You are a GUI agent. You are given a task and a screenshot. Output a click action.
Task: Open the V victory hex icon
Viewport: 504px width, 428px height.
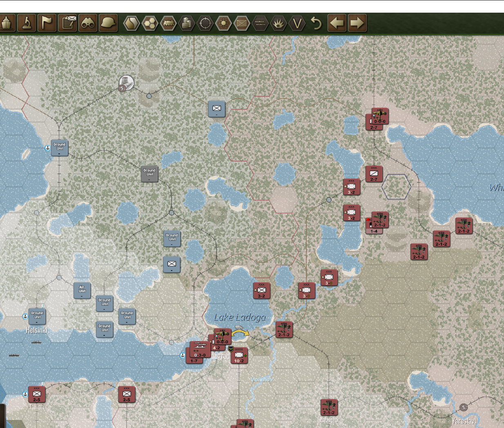coord(297,23)
